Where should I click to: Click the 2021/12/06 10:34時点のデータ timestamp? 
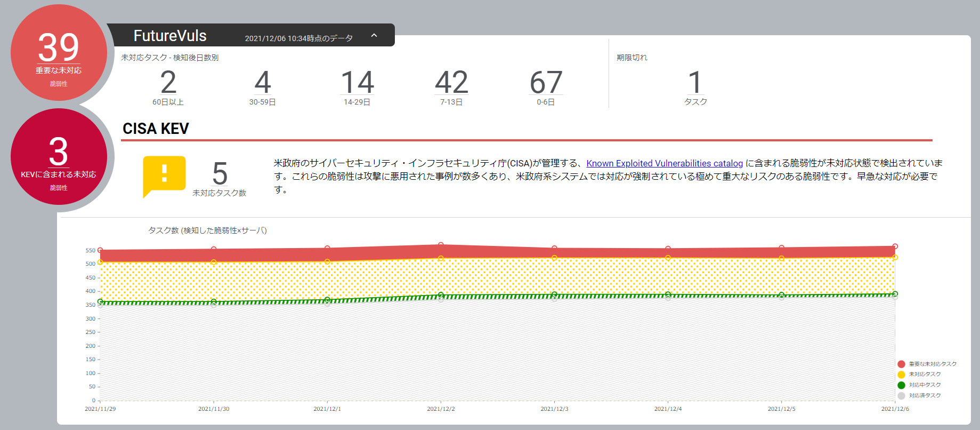click(299, 38)
